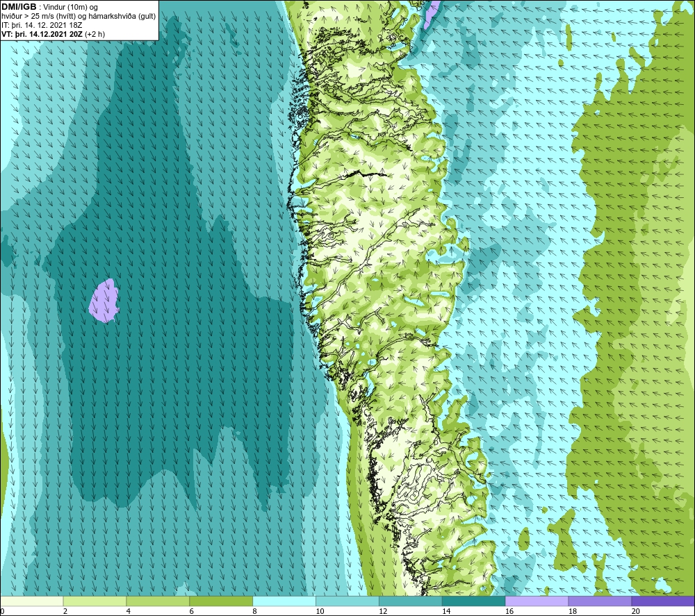Click the 8–10 m/s pale cyan legend swatch
The height and width of the screenshot is (616, 695).
(x=284, y=601)
